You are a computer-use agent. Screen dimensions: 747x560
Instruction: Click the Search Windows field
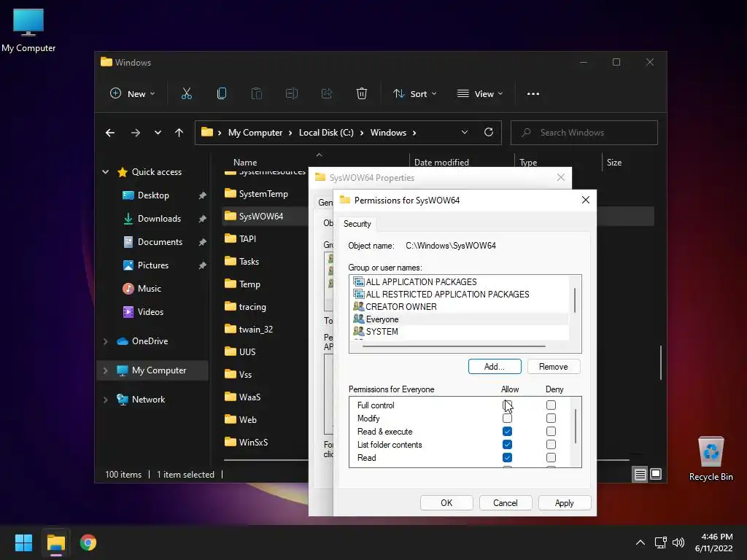pos(584,133)
